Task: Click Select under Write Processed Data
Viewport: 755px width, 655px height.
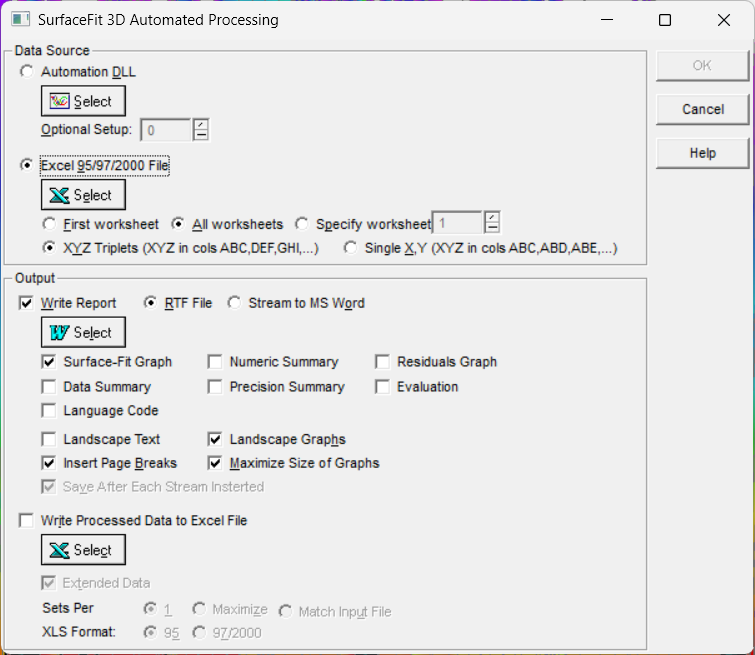Action: click(83, 550)
